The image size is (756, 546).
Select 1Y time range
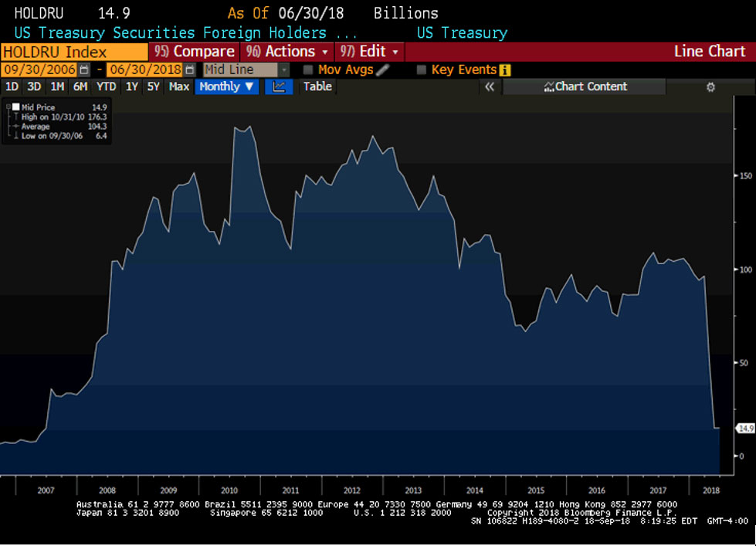131,86
